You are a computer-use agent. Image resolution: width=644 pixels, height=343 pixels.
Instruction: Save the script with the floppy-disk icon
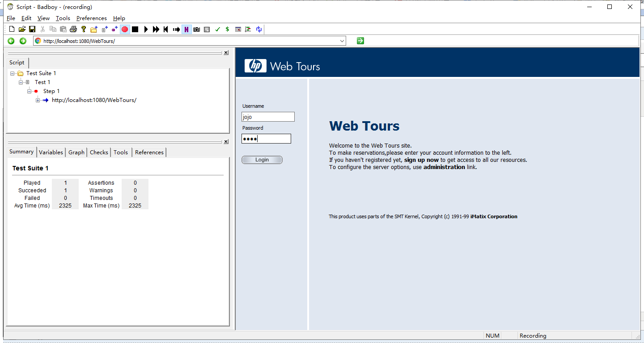32,30
